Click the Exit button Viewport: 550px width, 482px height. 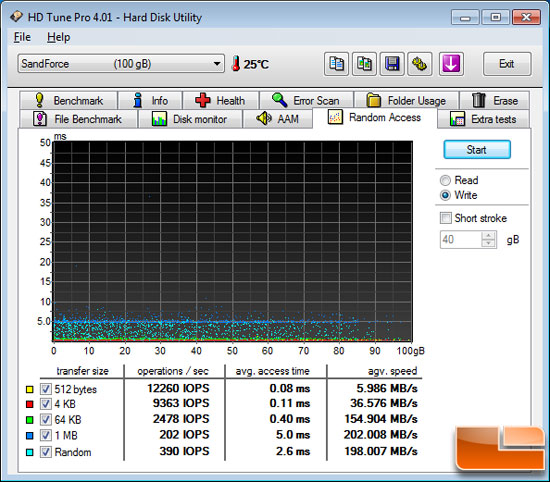click(x=507, y=64)
